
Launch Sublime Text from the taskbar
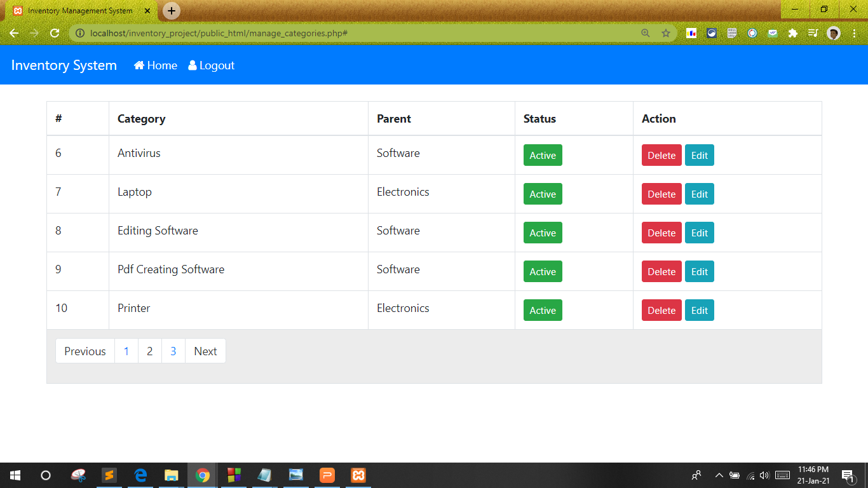point(109,475)
